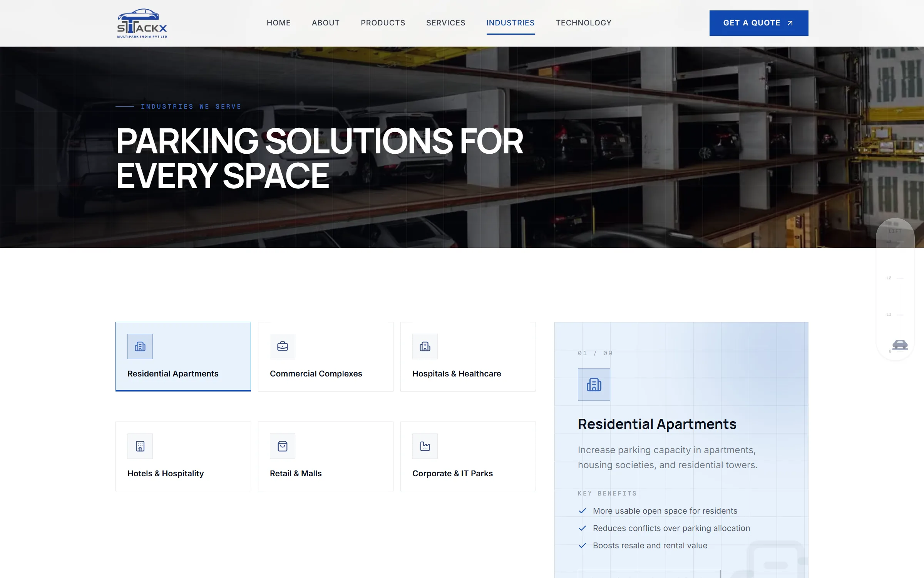Select the Retail & Malls shopping bag icon
Screen dimensions: 924x578
(x=283, y=446)
